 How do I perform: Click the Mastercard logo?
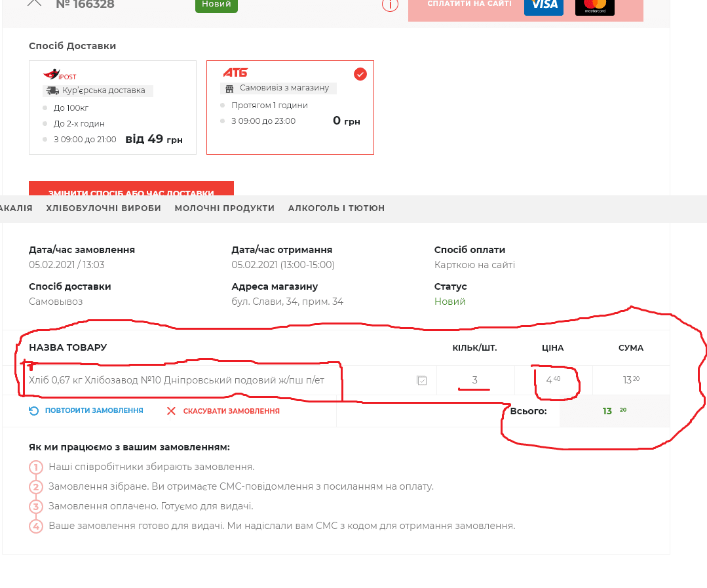(594, 5)
